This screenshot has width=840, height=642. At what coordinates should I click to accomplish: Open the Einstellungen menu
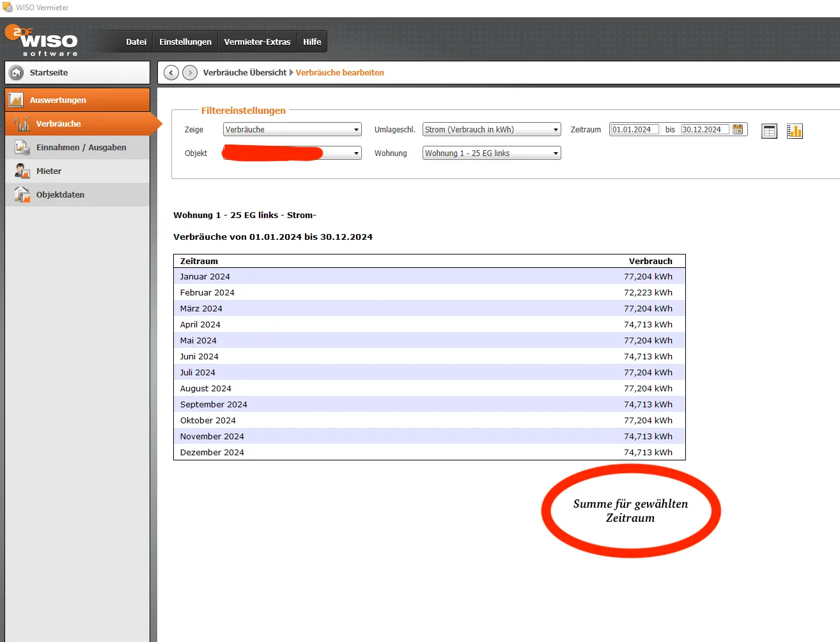pos(185,42)
